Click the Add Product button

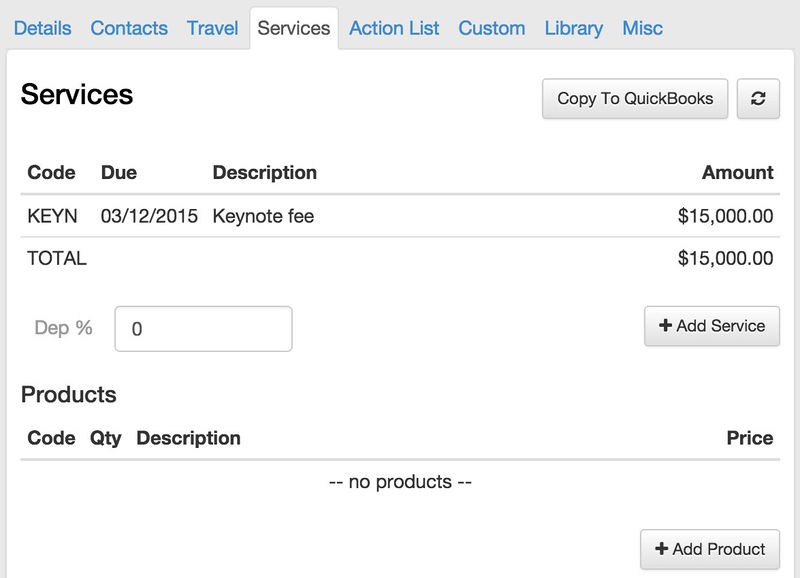pyautogui.click(x=710, y=549)
